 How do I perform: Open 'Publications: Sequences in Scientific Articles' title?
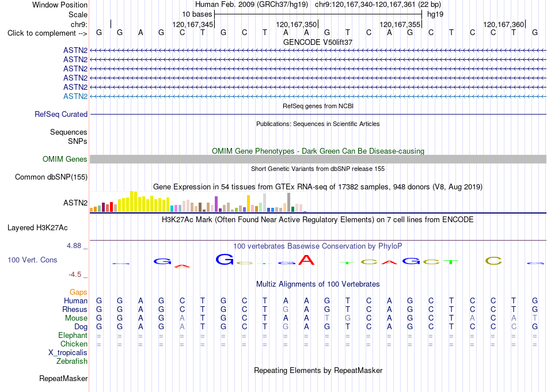pos(318,124)
